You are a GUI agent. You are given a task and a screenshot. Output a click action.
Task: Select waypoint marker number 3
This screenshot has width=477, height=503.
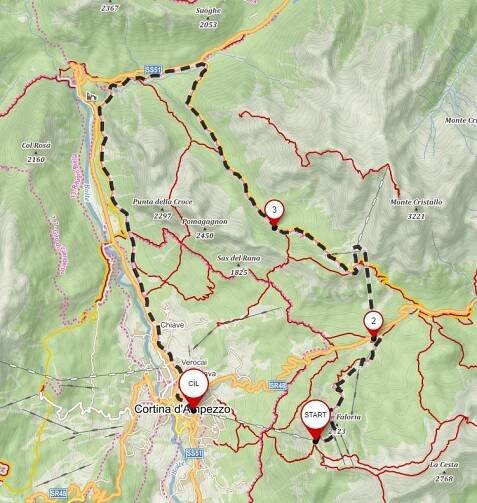[274, 215]
